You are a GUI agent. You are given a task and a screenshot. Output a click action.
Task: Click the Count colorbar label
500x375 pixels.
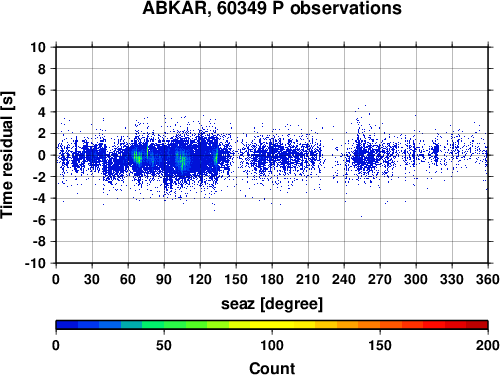[x=272, y=368]
